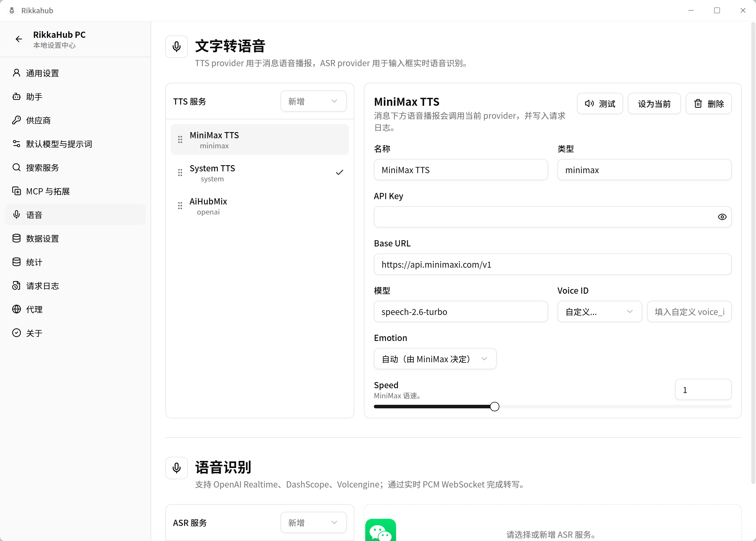Open the TTS 服务 新增 dropdown
756x541 pixels.
click(313, 101)
